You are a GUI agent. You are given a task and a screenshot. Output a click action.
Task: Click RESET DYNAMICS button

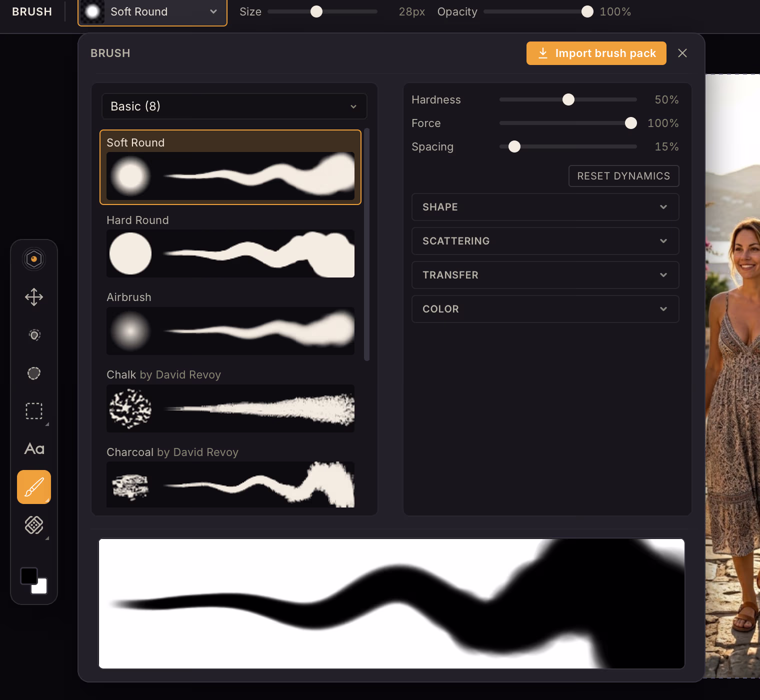pyautogui.click(x=624, y=176)
